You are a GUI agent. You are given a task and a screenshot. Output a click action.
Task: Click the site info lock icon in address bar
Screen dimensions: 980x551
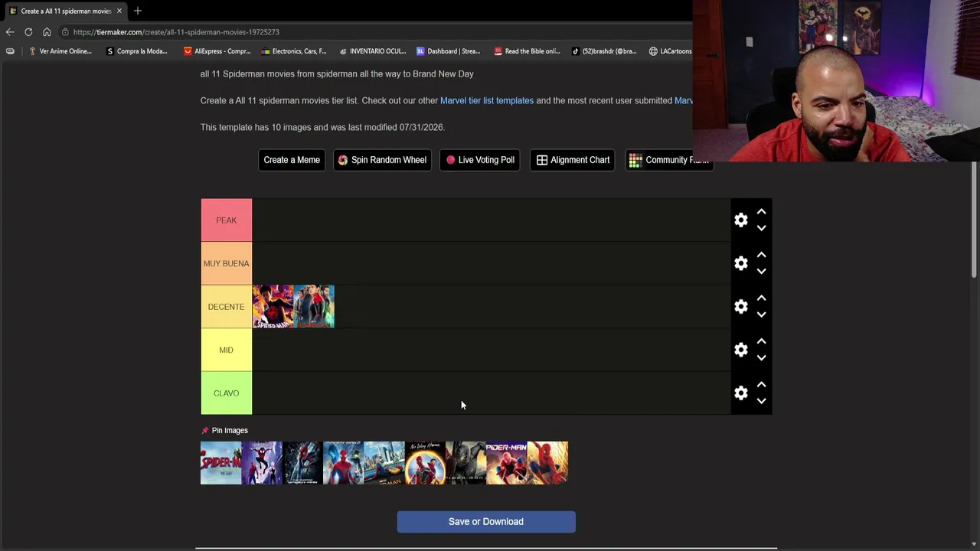pyautogui.click(x=66, y=32)
